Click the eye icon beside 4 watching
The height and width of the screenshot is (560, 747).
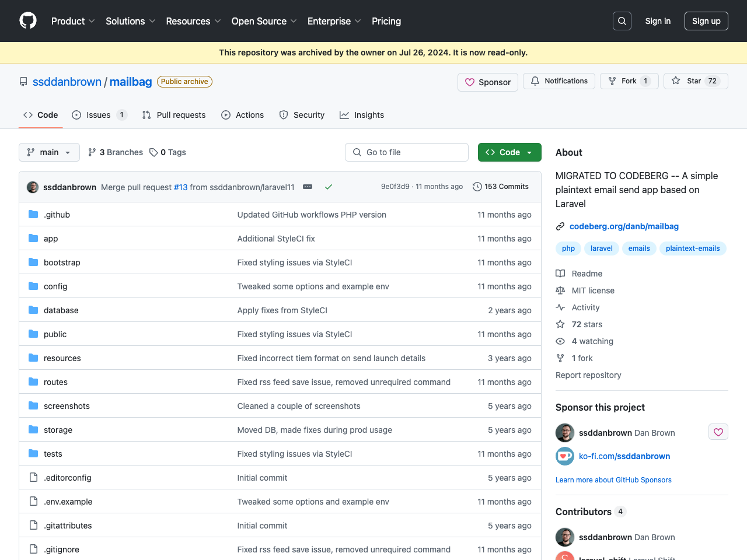tap(560, 341)
